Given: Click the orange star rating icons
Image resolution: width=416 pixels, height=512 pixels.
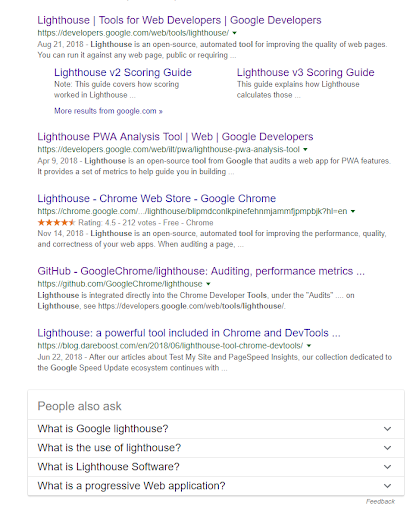Looking at the screenshot, I should pos(56,222).
